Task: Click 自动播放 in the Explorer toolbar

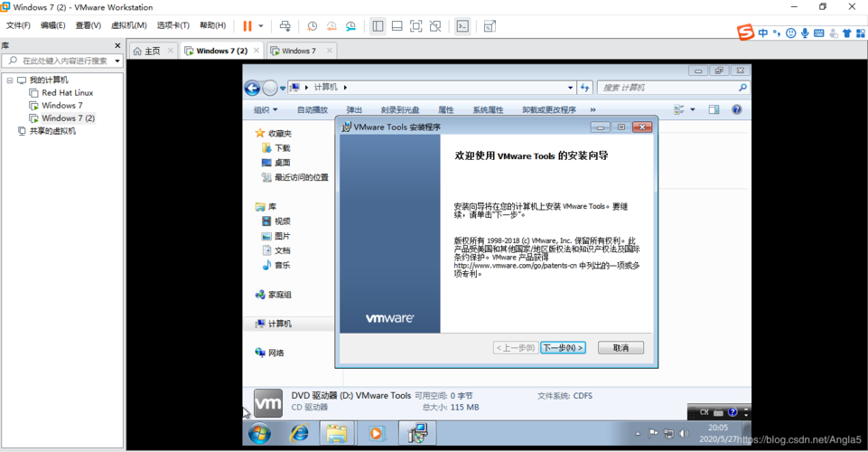Action: tap(313, 109)
